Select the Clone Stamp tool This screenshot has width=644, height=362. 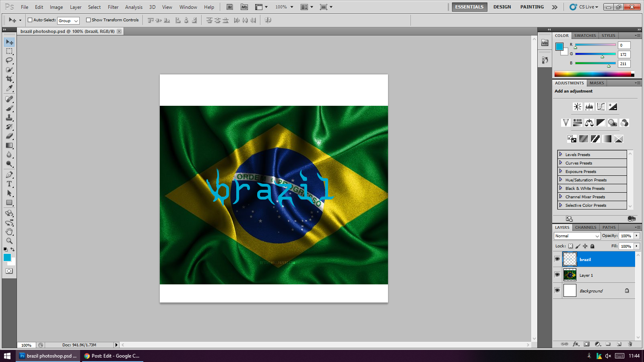coord(9,117)
